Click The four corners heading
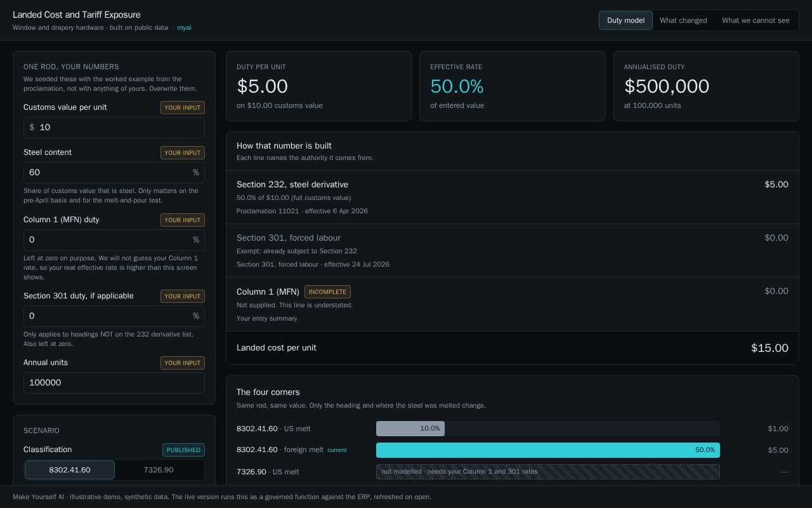Viewport: 812px width, 508px height. tap(268, 392)
